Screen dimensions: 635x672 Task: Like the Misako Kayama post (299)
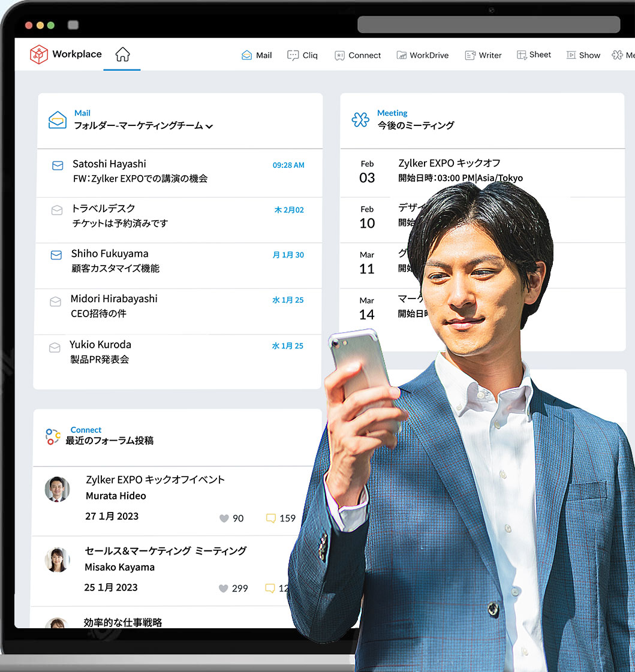[233, 588]
